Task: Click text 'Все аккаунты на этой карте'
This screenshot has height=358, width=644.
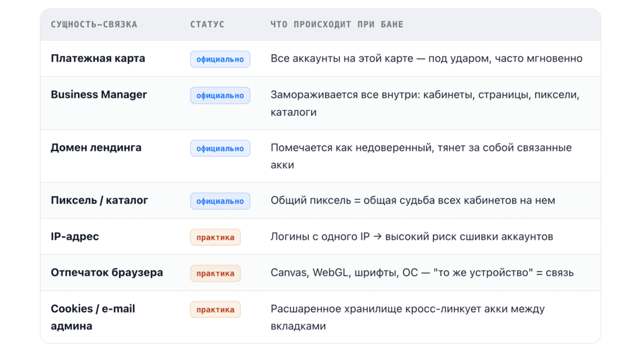Action: 342,58
